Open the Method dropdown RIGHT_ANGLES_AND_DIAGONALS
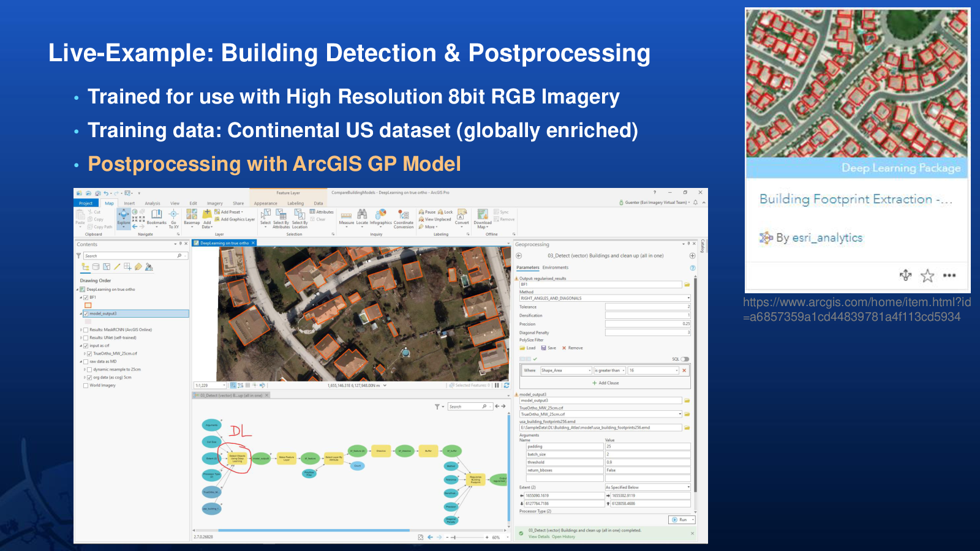 tap(688, 298)
